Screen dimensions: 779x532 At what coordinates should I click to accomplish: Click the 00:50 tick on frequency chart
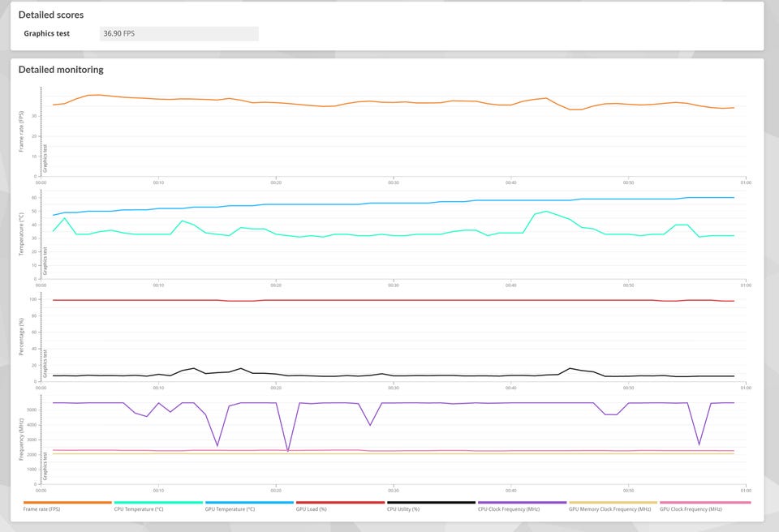click(628, 491)
